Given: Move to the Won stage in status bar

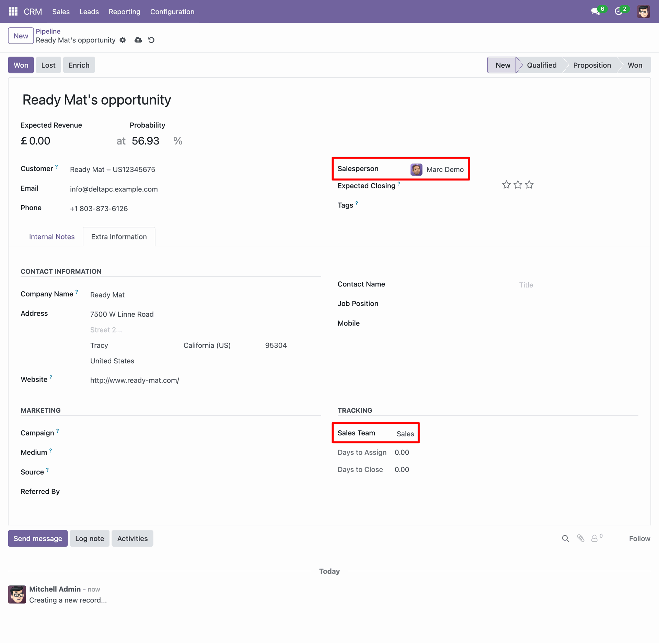Looking at the screenshot, I should 635,65.
